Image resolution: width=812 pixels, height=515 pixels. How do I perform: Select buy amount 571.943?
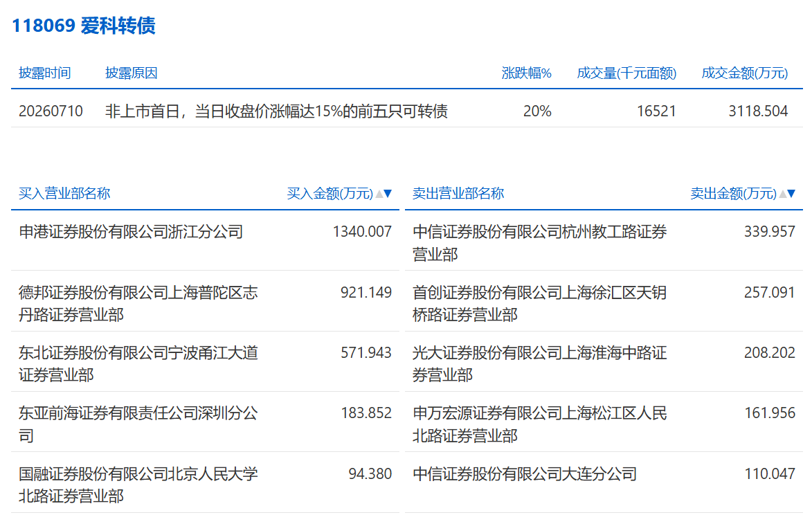point(366,352)
